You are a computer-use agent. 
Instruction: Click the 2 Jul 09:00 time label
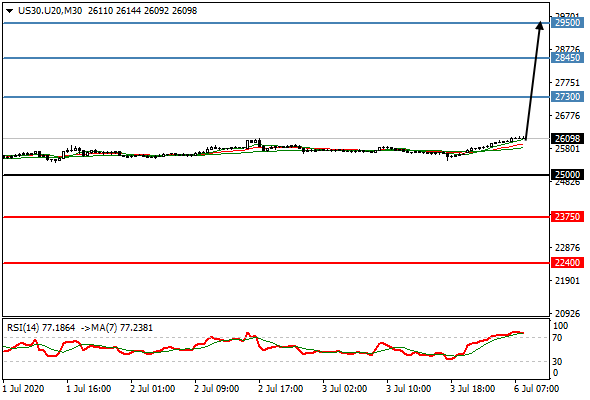(216, 389)
